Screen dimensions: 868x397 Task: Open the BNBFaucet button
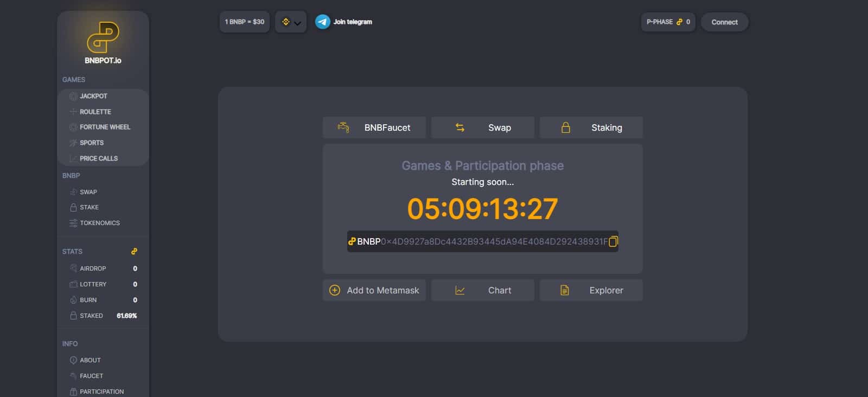coord(374,127)
